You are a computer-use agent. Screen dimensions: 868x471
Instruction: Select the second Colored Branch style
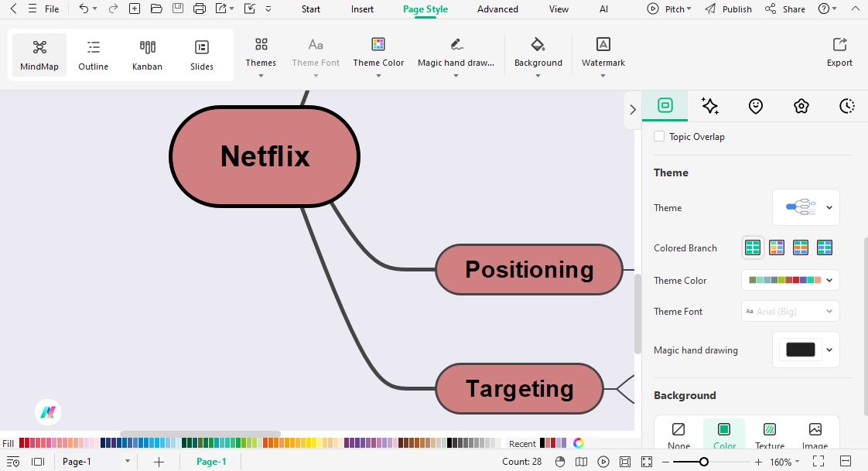[777, 247]
